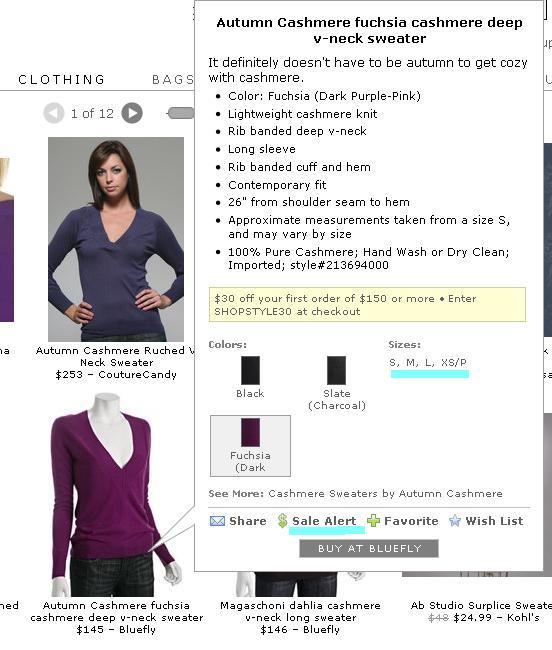Open Magaschoni dahlia cashmere sweater link
This screenshot has width=552, height=650.
click(x=300, y=611)
